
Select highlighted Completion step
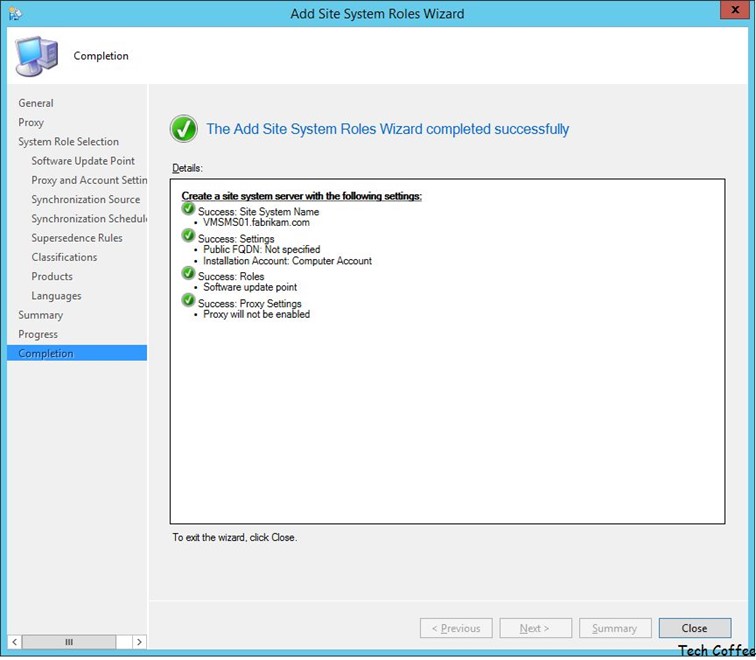77,353
